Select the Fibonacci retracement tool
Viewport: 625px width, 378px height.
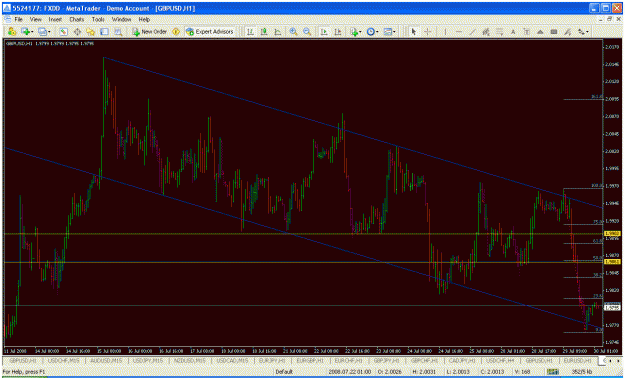pos(499,32)
